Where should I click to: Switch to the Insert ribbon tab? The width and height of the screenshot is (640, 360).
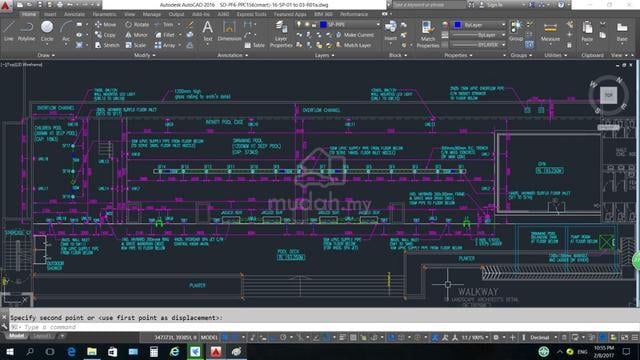coord(50,14)
